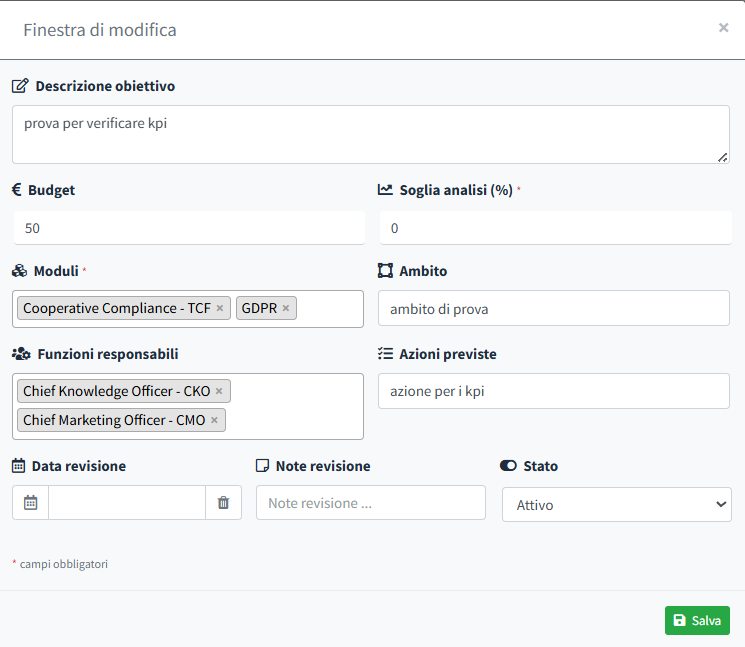This screenshot has width=745, height=647.
Task: Click the Ambito text field
Action: [x=554, y=309]
